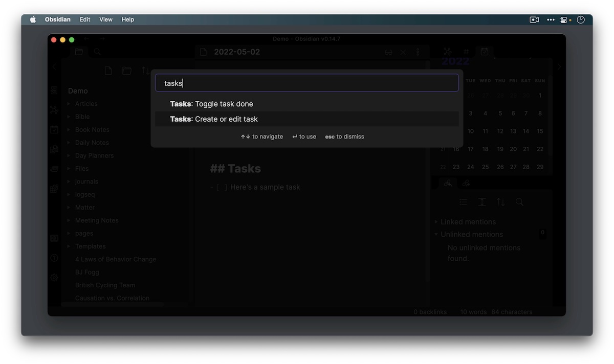
Task: Open the backlinks tab icon
Action: pos(448,183)
